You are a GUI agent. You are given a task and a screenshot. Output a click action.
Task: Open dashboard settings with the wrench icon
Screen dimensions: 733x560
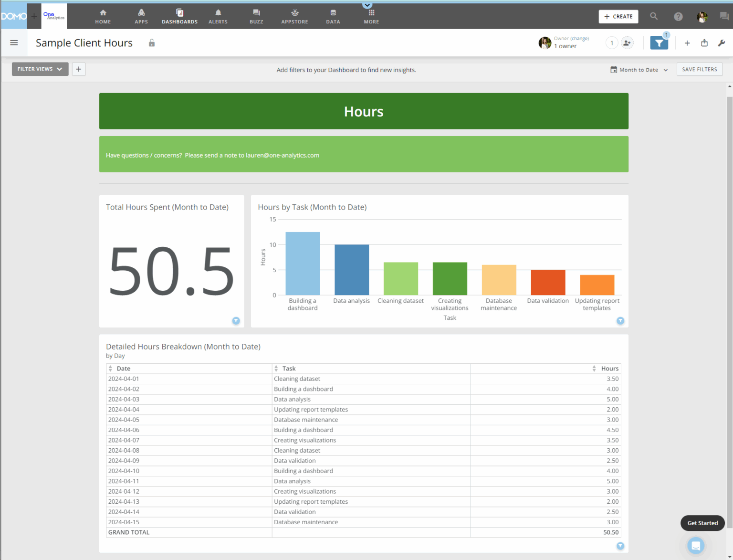click(x=722, y=42)
